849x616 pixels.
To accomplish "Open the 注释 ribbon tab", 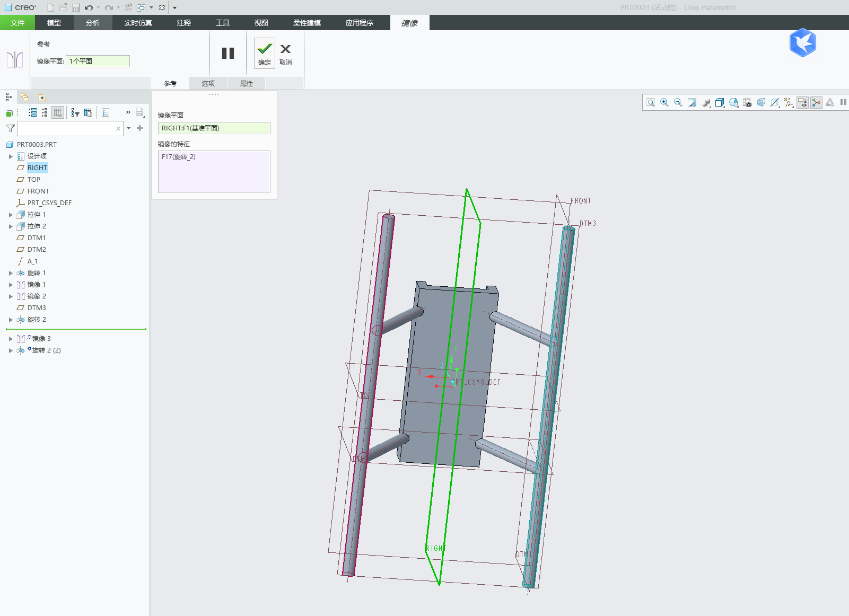I will coord(184,23).
